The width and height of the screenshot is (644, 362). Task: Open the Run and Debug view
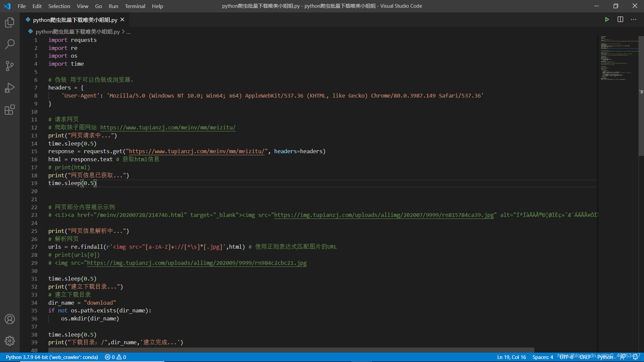pyautogui.click(x=10, y=88)
